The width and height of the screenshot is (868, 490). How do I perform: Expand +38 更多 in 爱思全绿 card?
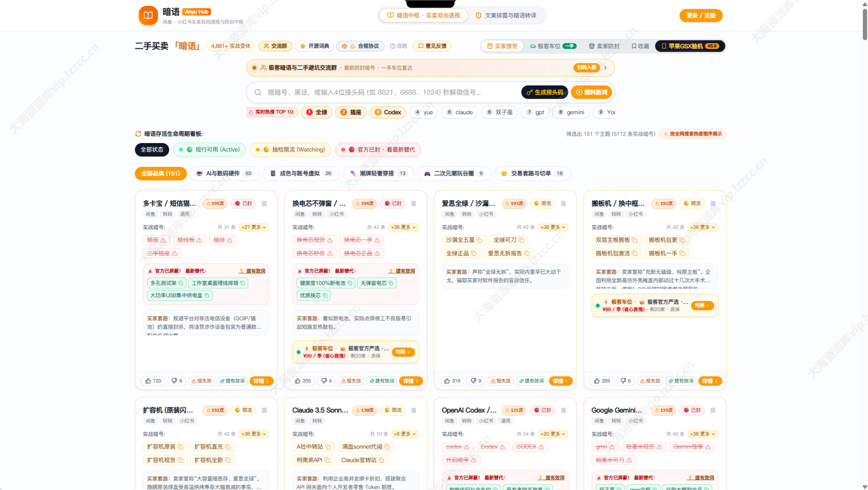553,227
